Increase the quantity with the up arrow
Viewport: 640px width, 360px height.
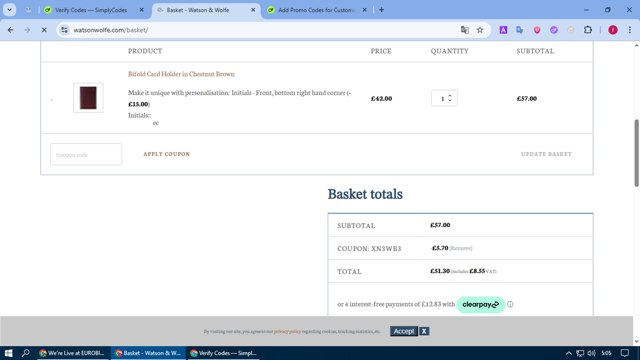[x=450, y=96]
